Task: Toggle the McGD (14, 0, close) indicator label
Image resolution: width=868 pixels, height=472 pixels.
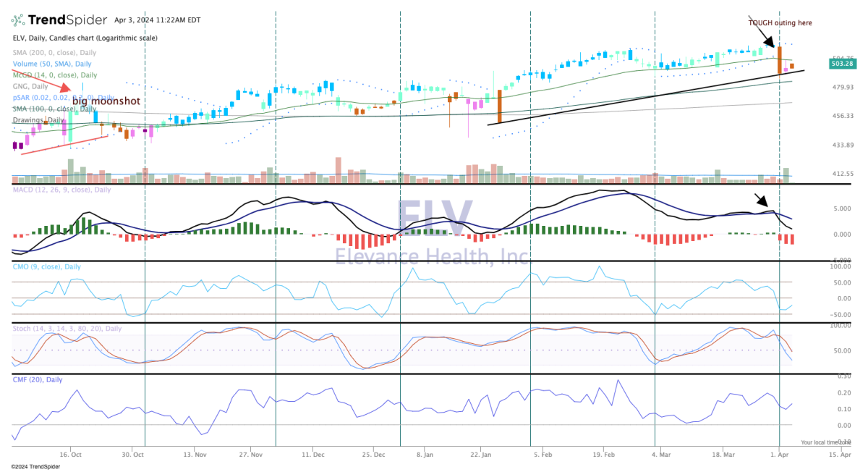Action: coord(55,75)
